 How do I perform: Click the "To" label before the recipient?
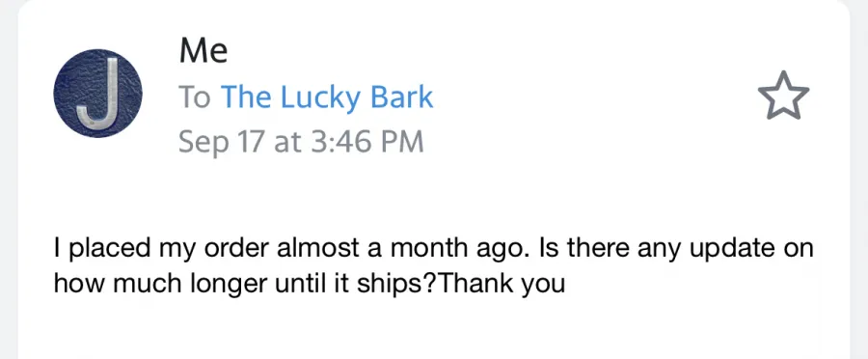[x=194, y=98]
